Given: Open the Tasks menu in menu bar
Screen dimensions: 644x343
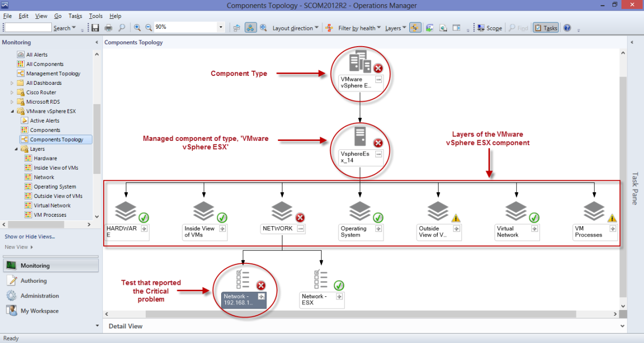Looking at the screenshot, I should tap(75, 16).
